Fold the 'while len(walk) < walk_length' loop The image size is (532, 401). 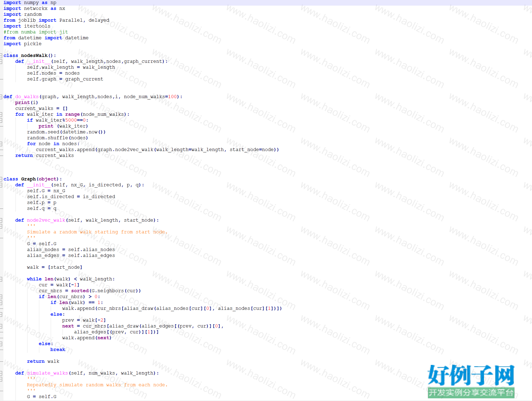click(1, 279)
